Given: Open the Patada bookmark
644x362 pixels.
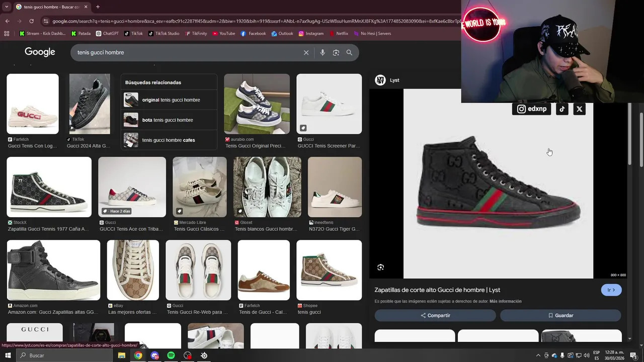Looking at the screenshot, I should pos(81,34).
